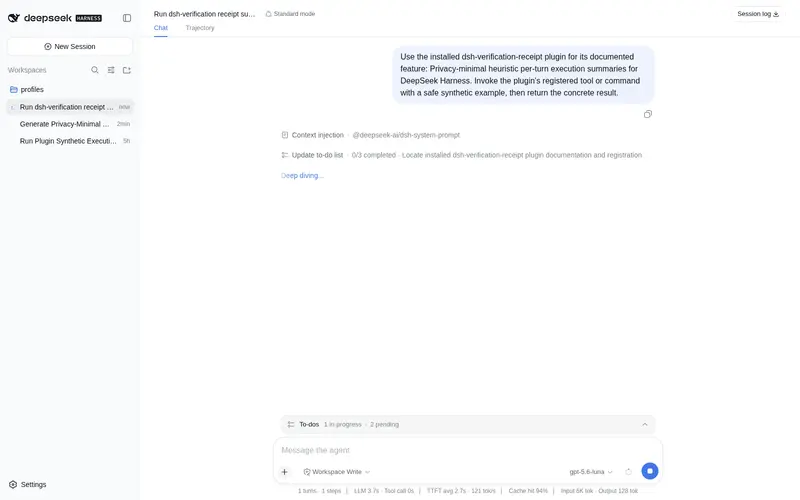The width and height of the screenshot is (800, 500).
Task: Click the Context injection document icon
Action: tap(285, 135)
